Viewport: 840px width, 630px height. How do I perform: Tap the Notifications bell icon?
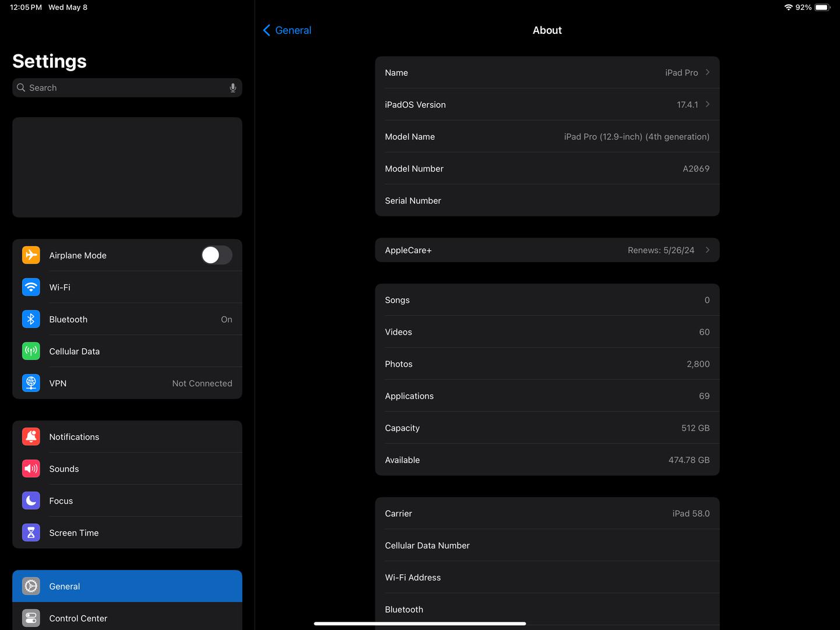[31, 436]
